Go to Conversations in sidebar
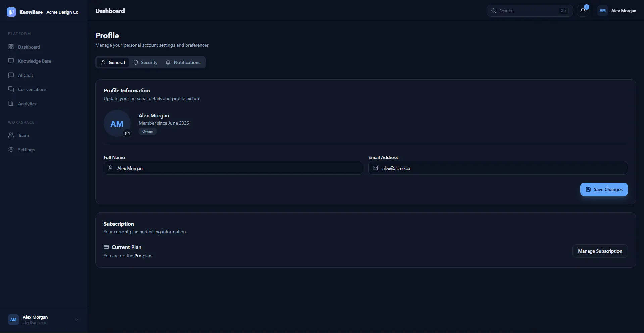 [x=44, y=89]
